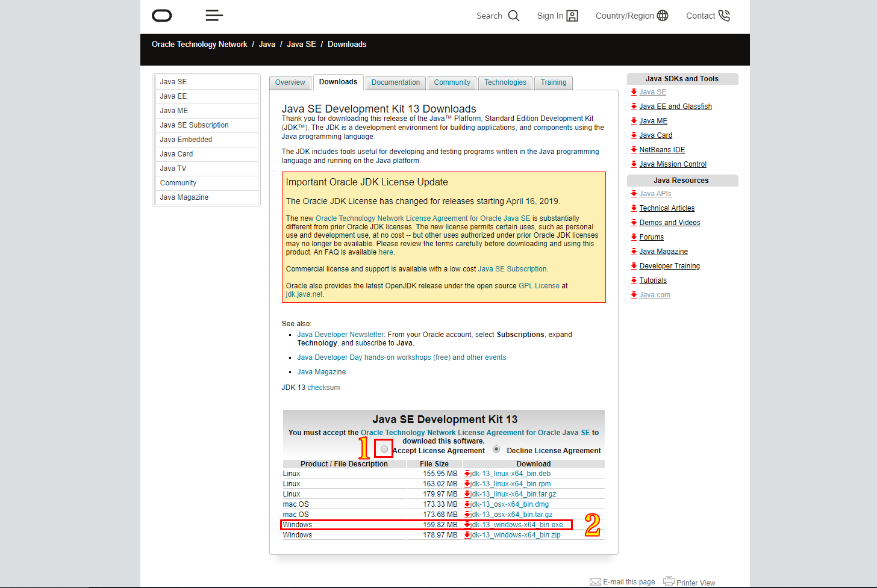Click the red arrow icon beside Forums
Image resolution: width=877 pixels, height=588 pixels.
click(x=634, y=237)
